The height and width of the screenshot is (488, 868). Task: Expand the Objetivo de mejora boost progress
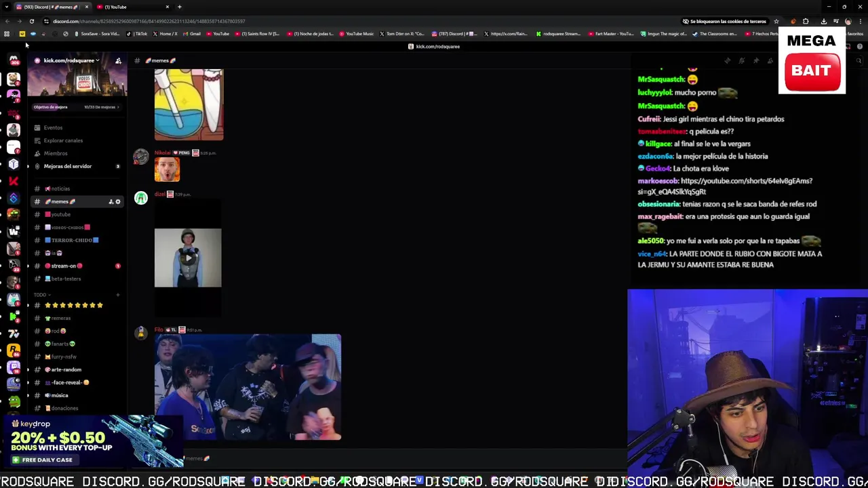tap(77, 107)
